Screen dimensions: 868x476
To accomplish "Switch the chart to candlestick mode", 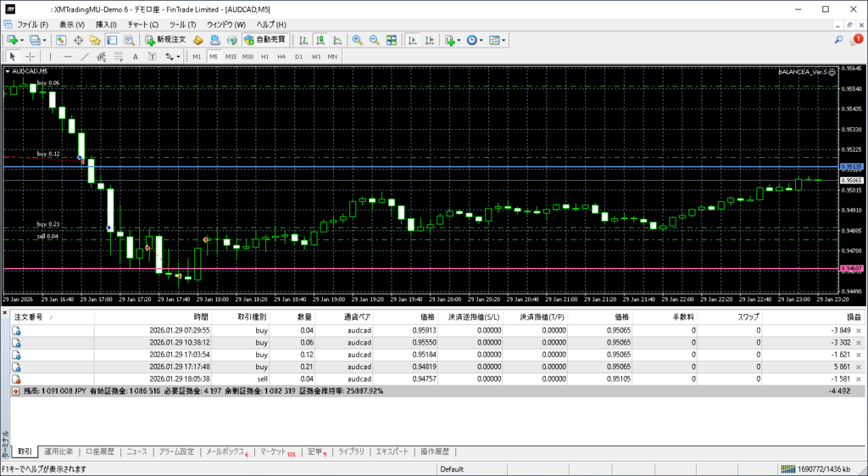I will 321,40.
